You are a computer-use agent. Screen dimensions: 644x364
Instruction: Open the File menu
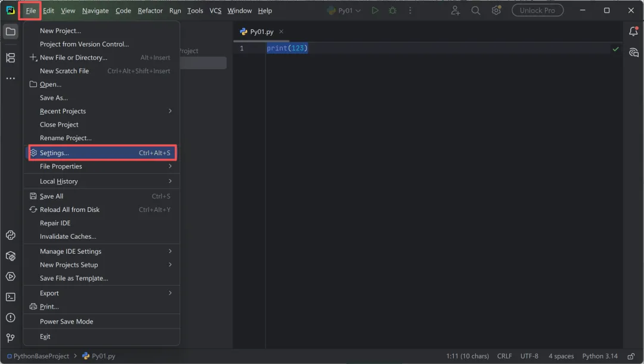click(x=31, y=11)
